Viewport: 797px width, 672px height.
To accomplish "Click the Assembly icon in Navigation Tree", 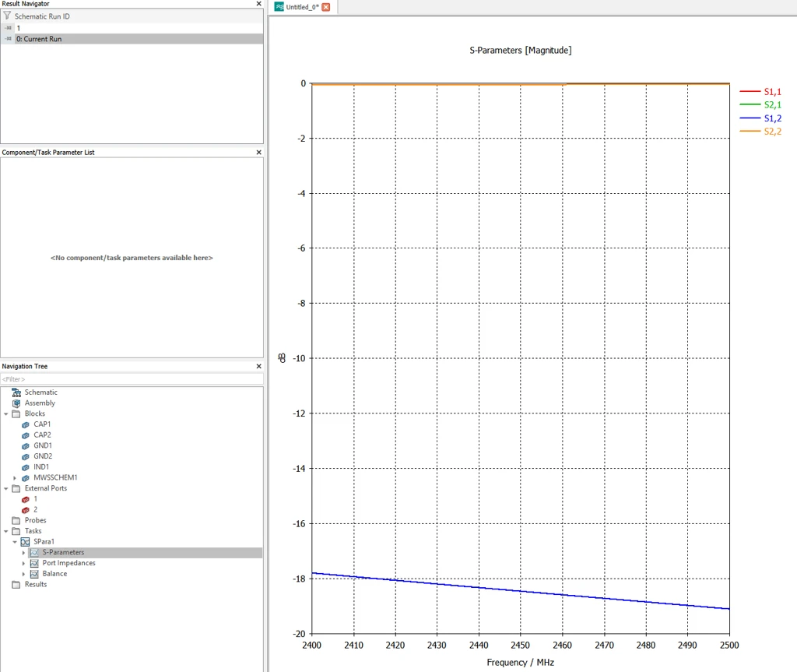I will pyautogui.click(x=16, y=403).
